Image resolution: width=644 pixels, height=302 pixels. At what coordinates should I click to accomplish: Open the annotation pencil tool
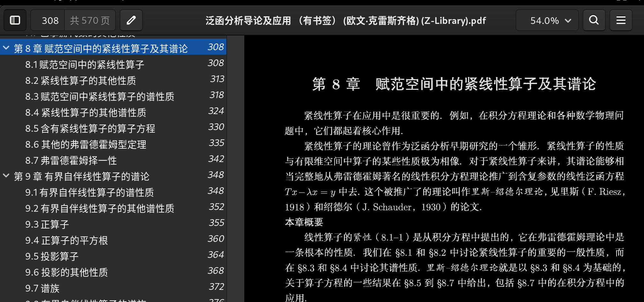coord(131,20)
